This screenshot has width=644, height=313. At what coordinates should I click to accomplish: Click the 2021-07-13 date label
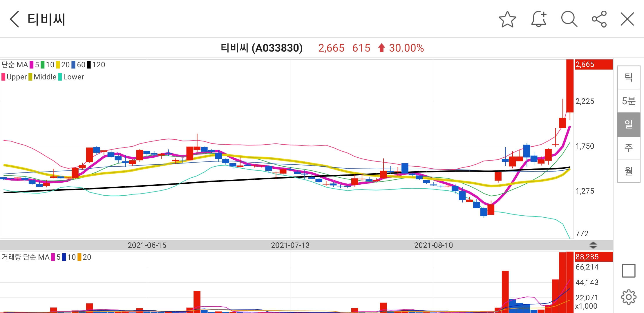[x=290, y=245]
